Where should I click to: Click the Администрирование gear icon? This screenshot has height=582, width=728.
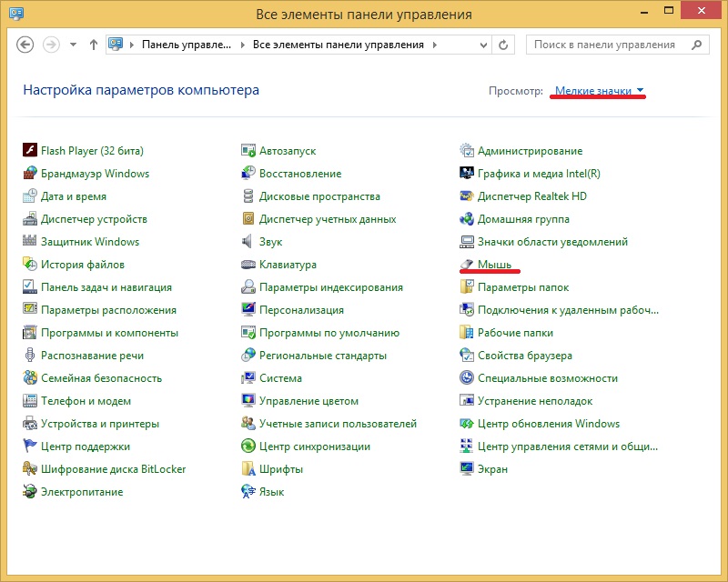(x=467, y=150)
